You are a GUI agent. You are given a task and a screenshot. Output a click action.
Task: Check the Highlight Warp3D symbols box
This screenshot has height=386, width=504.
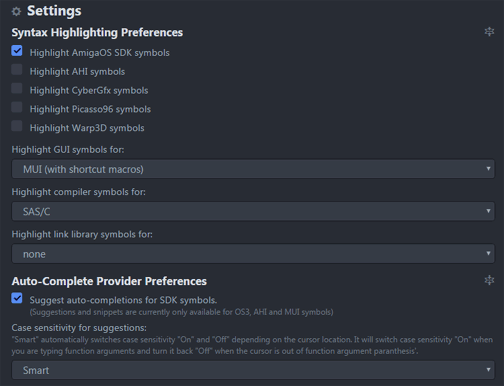tap(17, 126)
